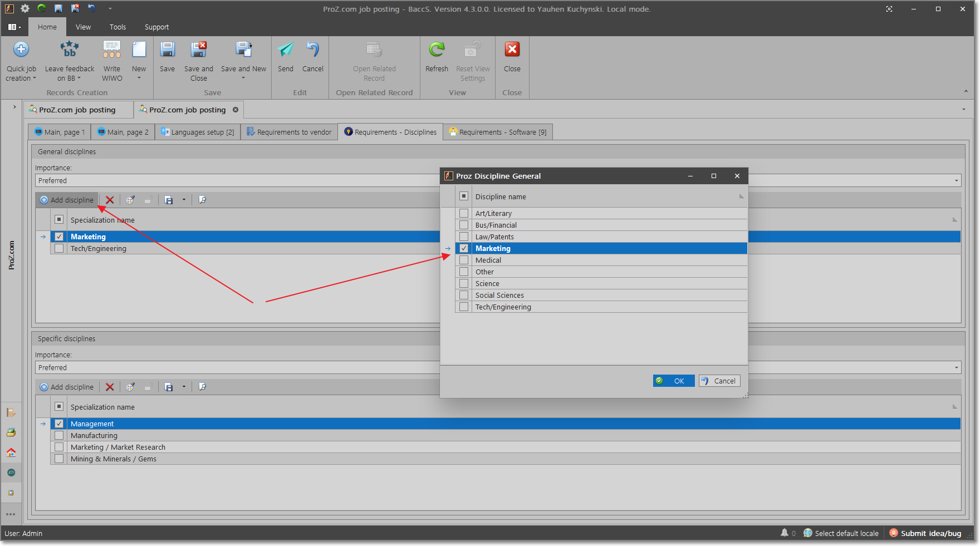Click OK in Proz Discipline General dialog
Viewport: 980px width, 546px height.
[x=673, y=381]
